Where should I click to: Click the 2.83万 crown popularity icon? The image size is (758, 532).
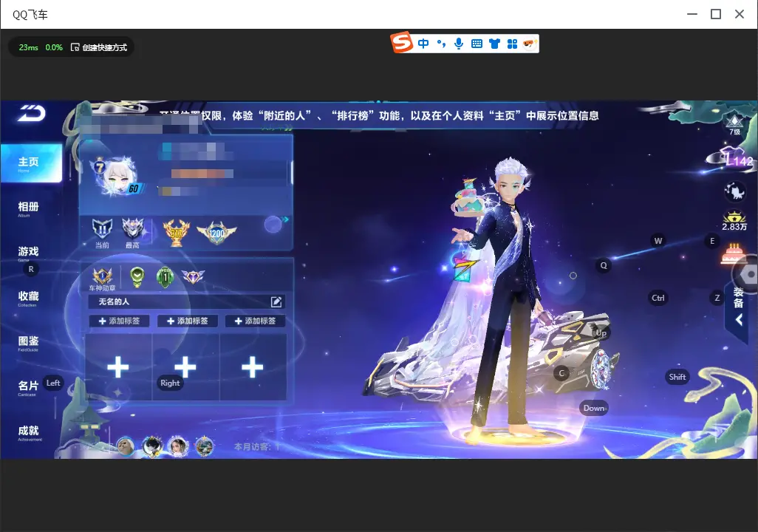pyautogui.click(x=734, y=222)
